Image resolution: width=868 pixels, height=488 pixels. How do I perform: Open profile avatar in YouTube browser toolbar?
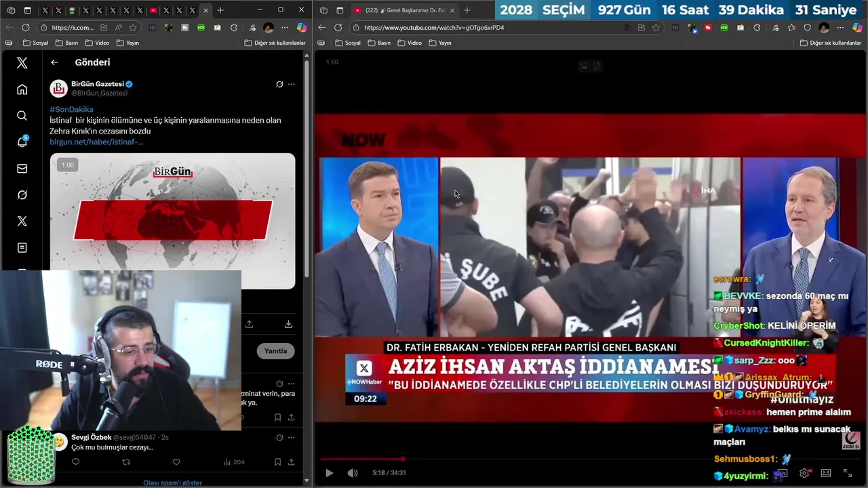coord(824,27)
